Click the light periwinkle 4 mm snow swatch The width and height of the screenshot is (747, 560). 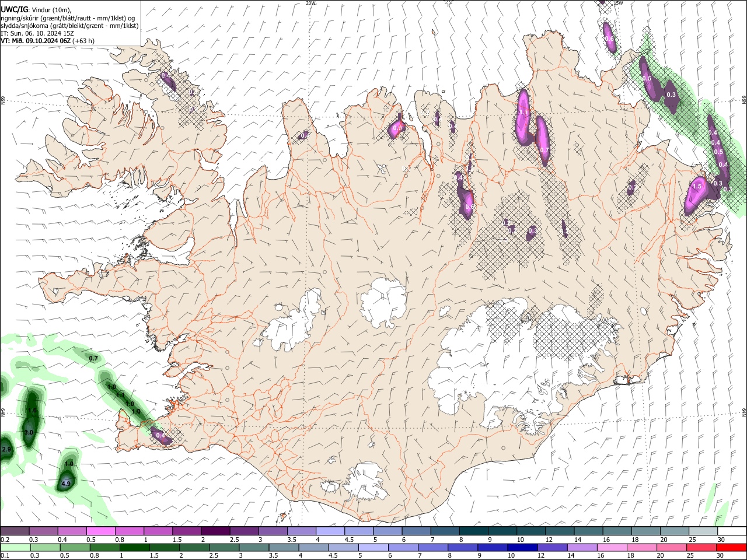(330, 531)
